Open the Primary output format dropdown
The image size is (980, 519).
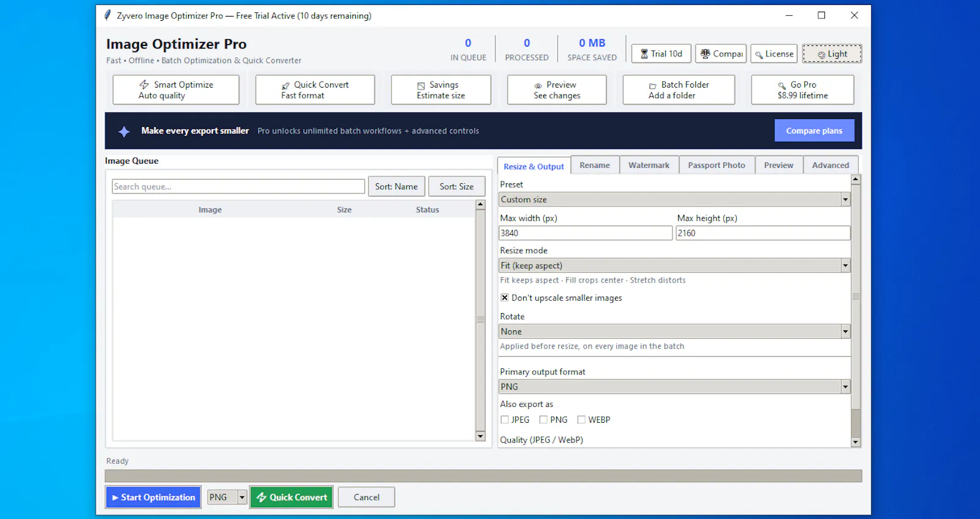(674, 387)
